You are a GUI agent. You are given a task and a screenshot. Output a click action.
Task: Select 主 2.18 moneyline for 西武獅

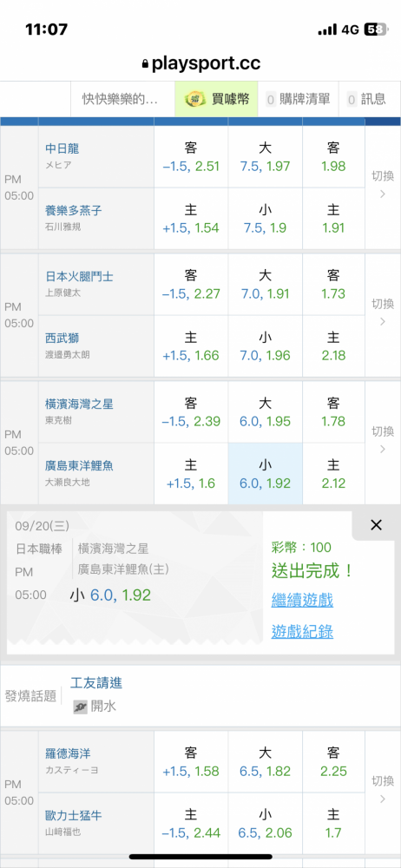click(x=333, y=346)
